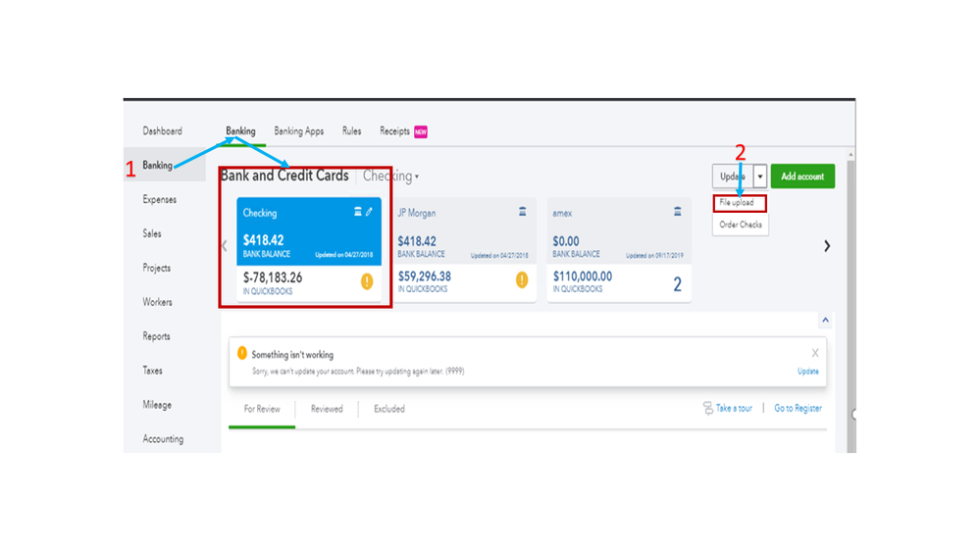The image size is (980, 551).
Task: Click the warning icon on Checking card
Action: pos(367,281)
